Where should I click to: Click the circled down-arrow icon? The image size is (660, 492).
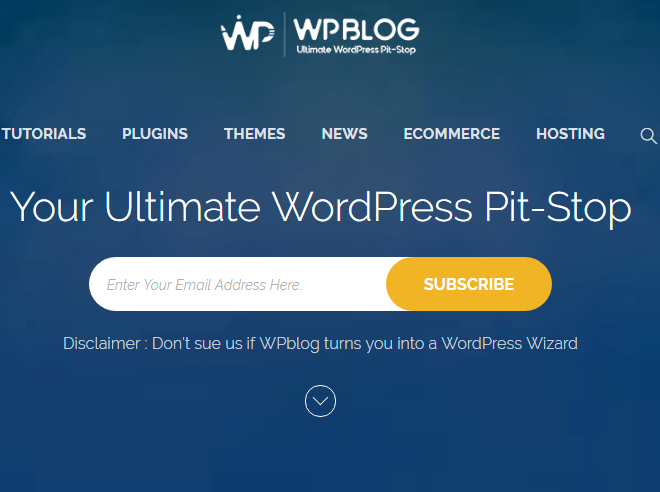coord(320,401)
